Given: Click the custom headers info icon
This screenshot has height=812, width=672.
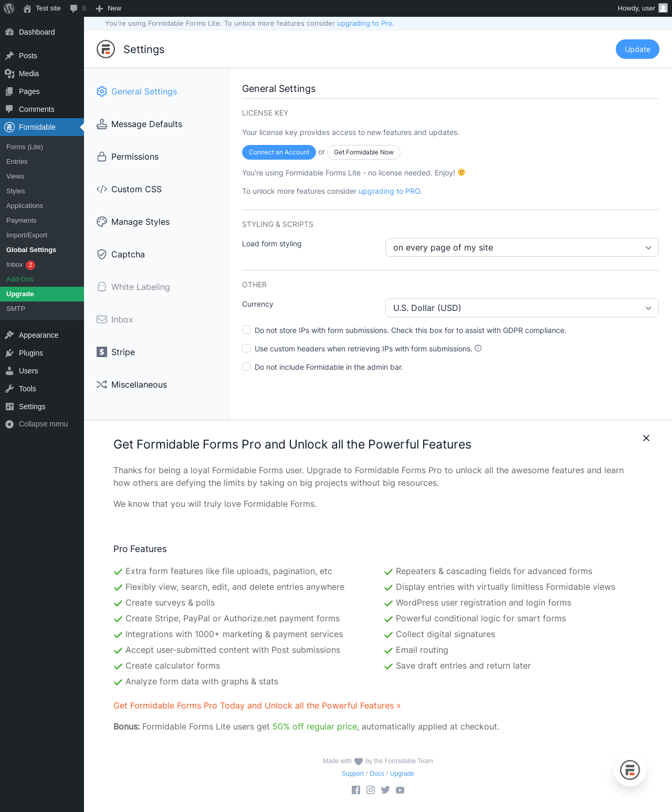Looking at the screenshot, I should point(478,348).
